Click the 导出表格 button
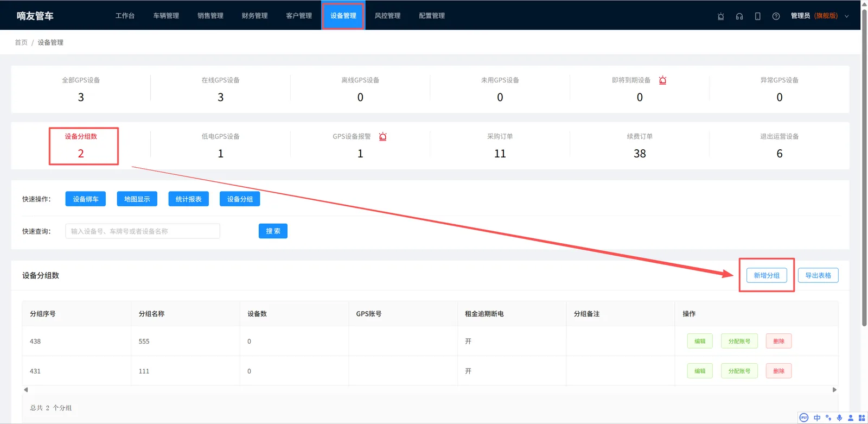Viewport: 868px width, 424px height. pyautogui.click(x=818, y=275)
